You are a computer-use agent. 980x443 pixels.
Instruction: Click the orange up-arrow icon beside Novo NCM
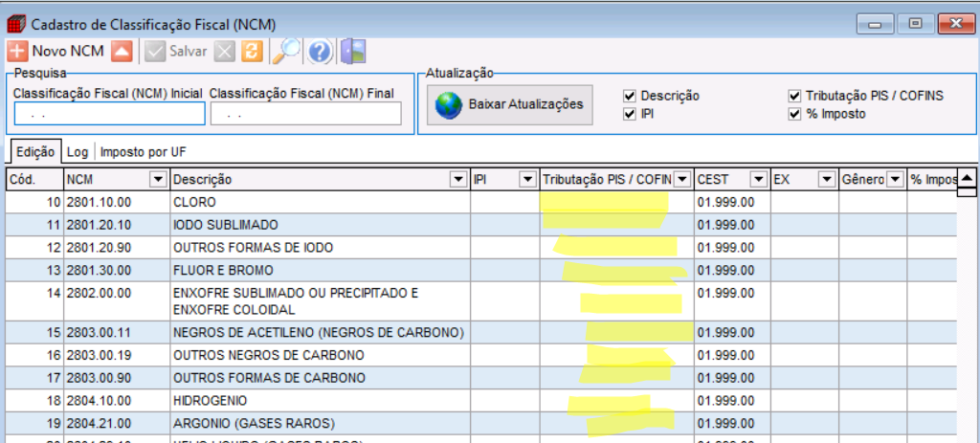click(x=122, y=52)
